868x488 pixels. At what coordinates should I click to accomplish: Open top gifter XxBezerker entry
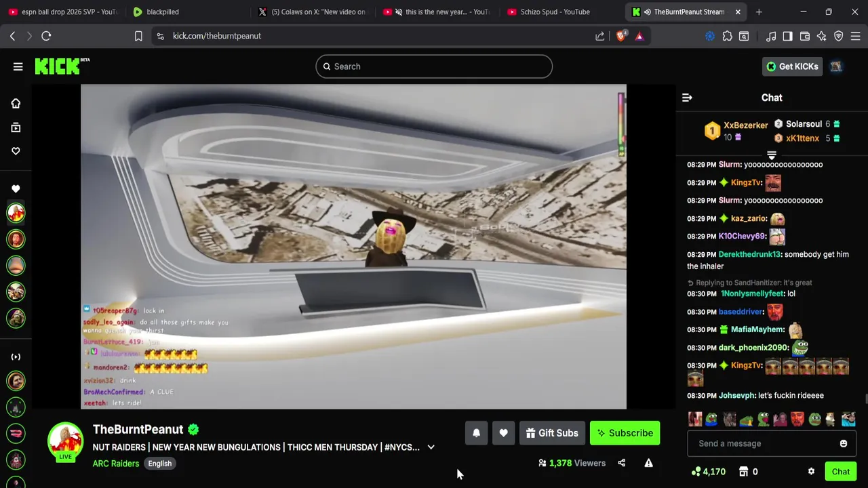(x=736, y=131)
